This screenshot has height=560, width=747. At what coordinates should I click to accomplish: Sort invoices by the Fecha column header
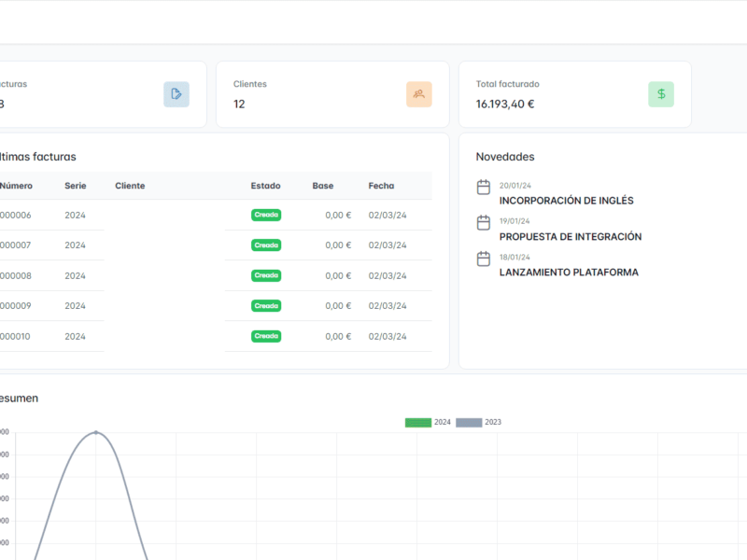point(381,185)
